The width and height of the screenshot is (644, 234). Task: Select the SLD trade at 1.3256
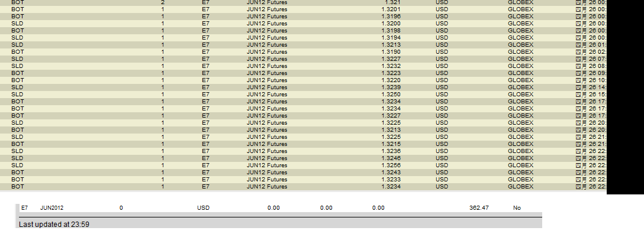tap(303, 165)
